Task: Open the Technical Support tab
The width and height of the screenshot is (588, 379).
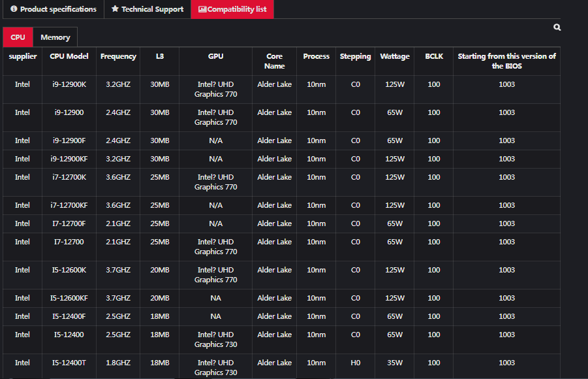Action: coord(147,9)
